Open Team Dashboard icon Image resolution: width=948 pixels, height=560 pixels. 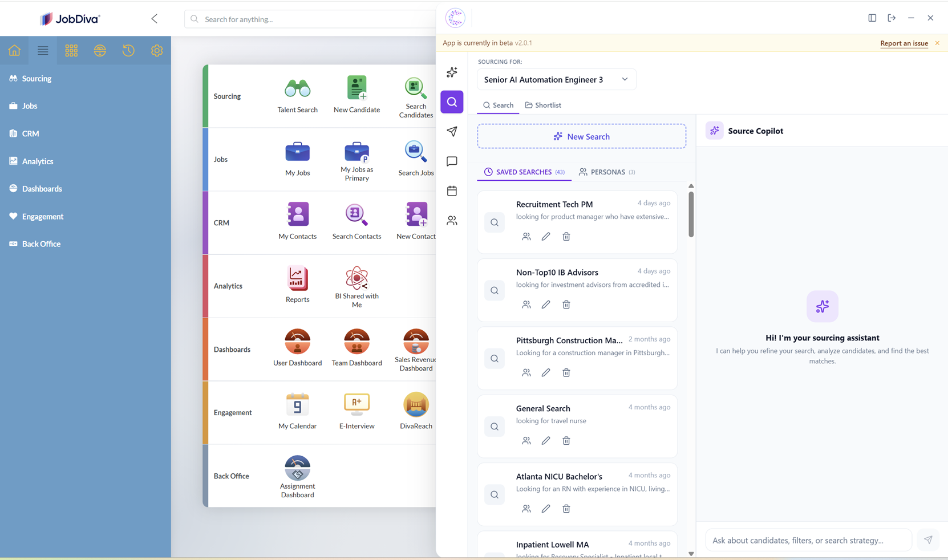356,342
